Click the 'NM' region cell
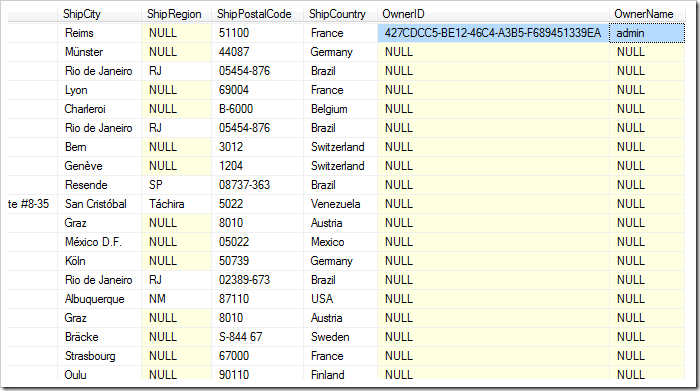This screenshot has height=391, width=700. click(176, 299)
